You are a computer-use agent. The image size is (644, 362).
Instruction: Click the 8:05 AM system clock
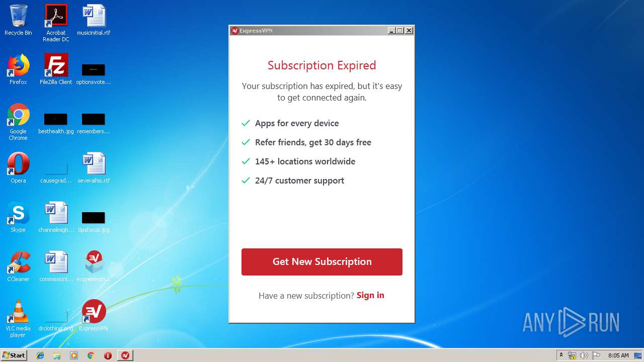(x=618, y=355)
